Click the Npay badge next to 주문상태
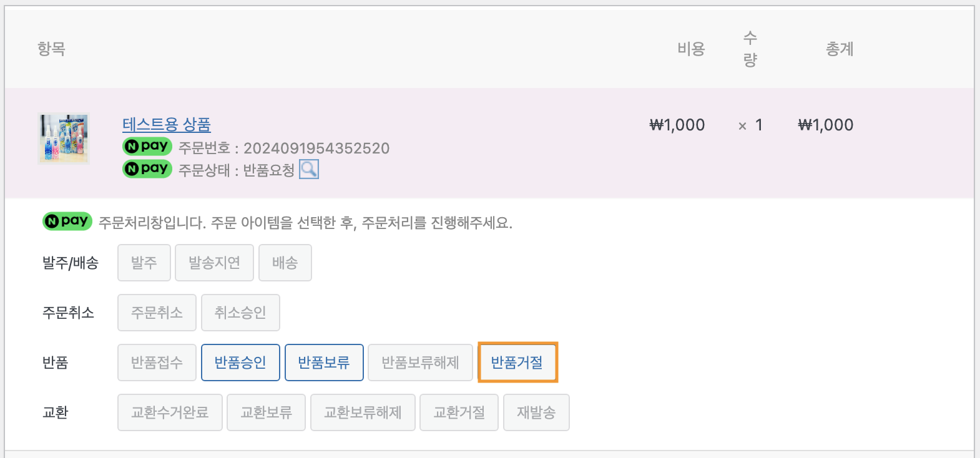This screenshot has height=458, width=980. 147,168
